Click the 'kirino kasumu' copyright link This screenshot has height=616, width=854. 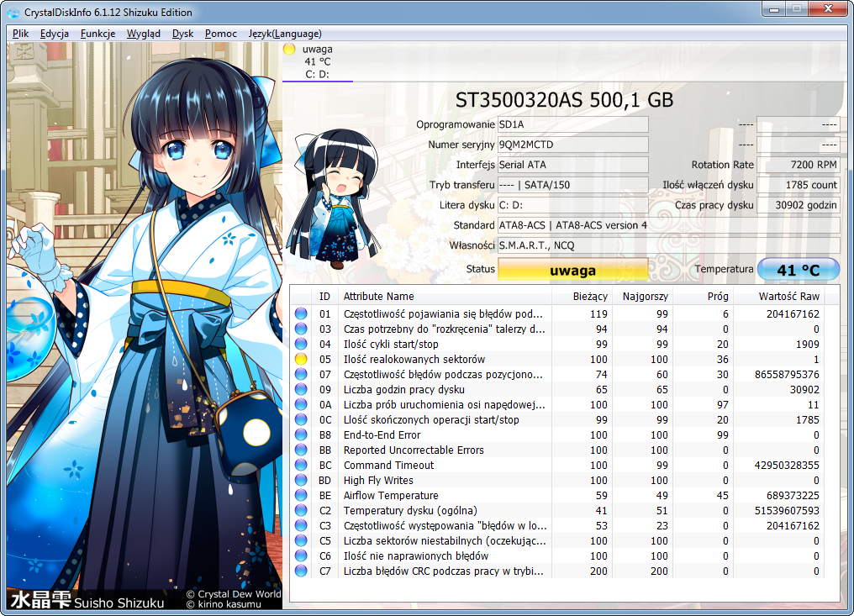(224, 604)
